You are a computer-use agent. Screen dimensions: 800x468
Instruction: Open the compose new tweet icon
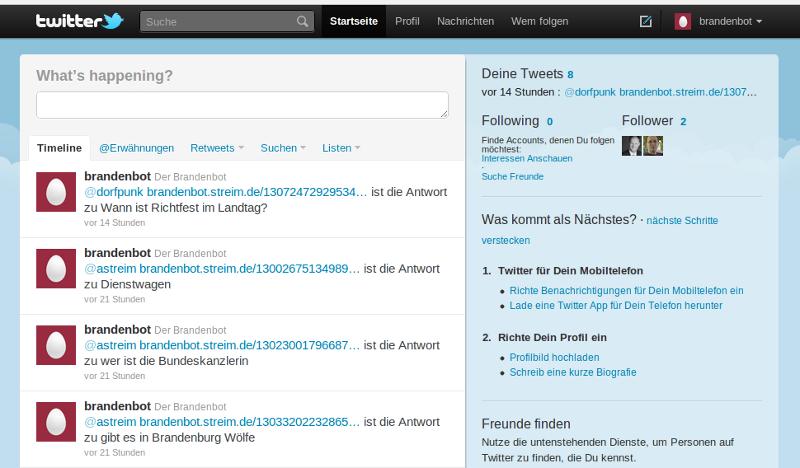[645, 21]
